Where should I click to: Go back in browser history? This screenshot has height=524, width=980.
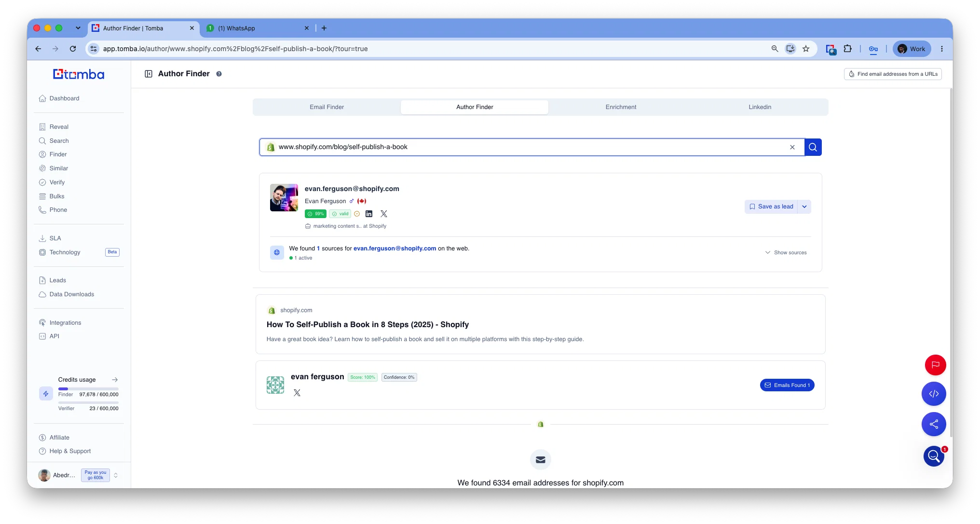[x=39, y=49]
